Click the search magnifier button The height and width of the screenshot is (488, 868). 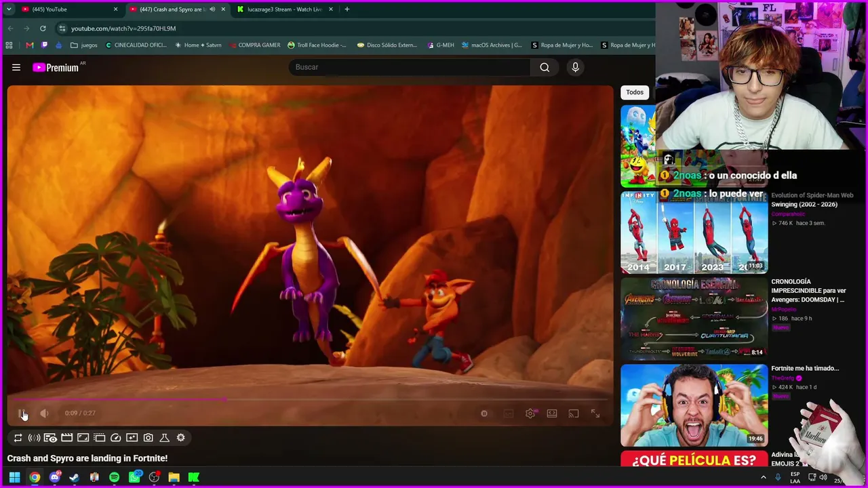pyautogui.click(x=545, y=67)
